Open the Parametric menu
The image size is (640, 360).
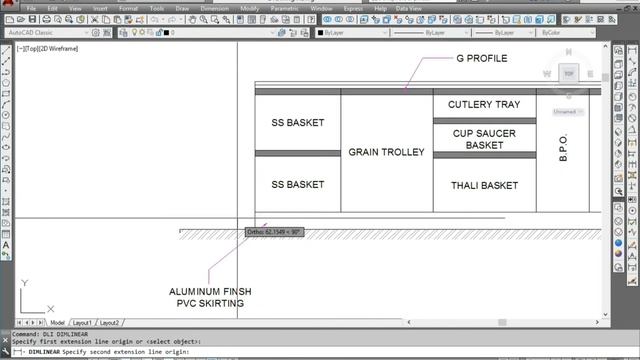click(284, 9)
